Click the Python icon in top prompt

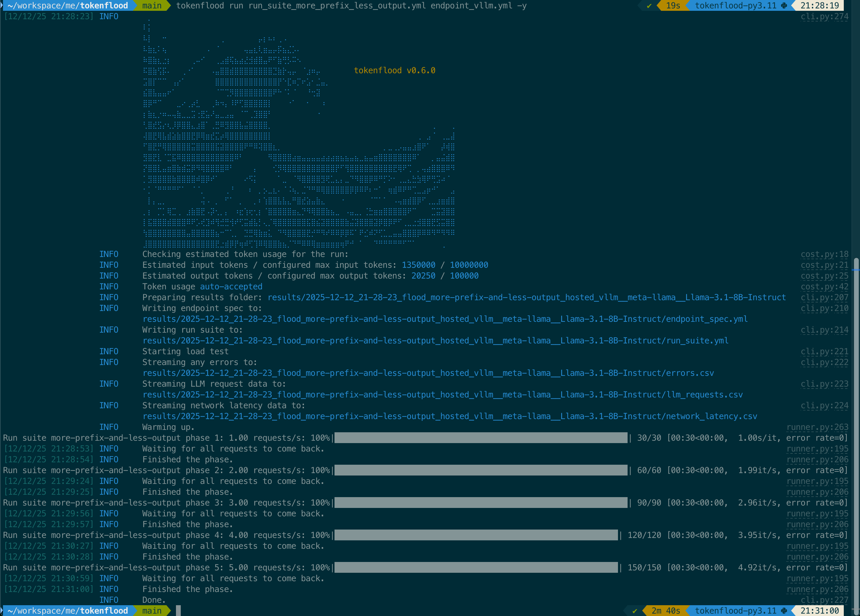(784, 6)
